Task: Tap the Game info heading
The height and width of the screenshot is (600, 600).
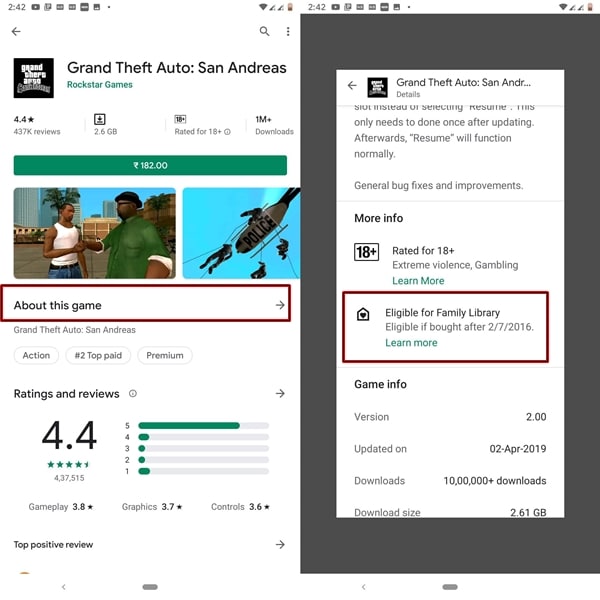Action: pyautogui.click(x=380, y=384)
